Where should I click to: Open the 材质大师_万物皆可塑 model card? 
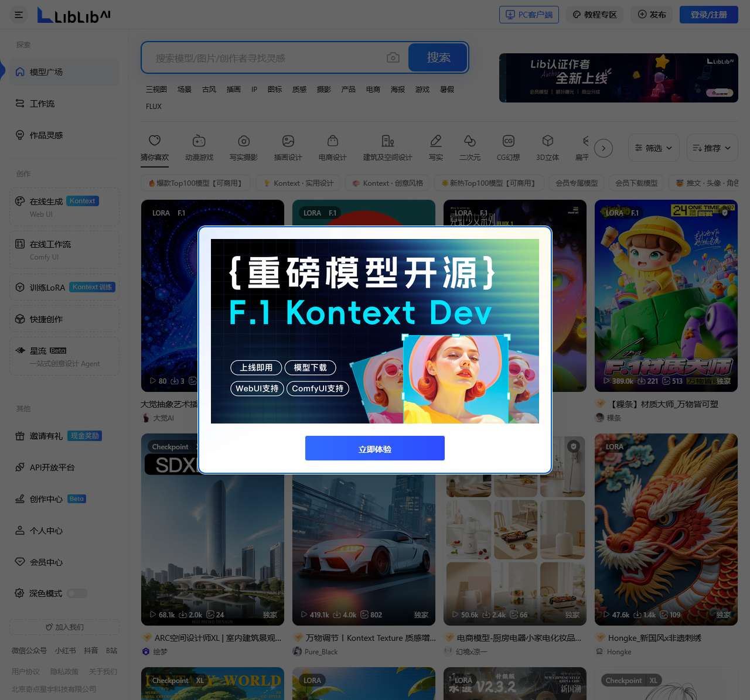666,296
